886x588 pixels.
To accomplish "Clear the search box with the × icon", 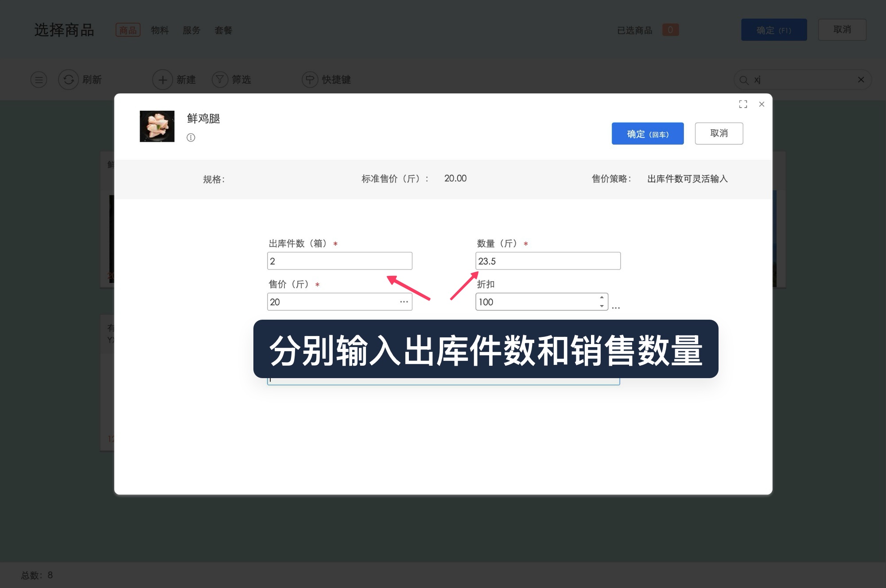I will [x=861, y=80].
